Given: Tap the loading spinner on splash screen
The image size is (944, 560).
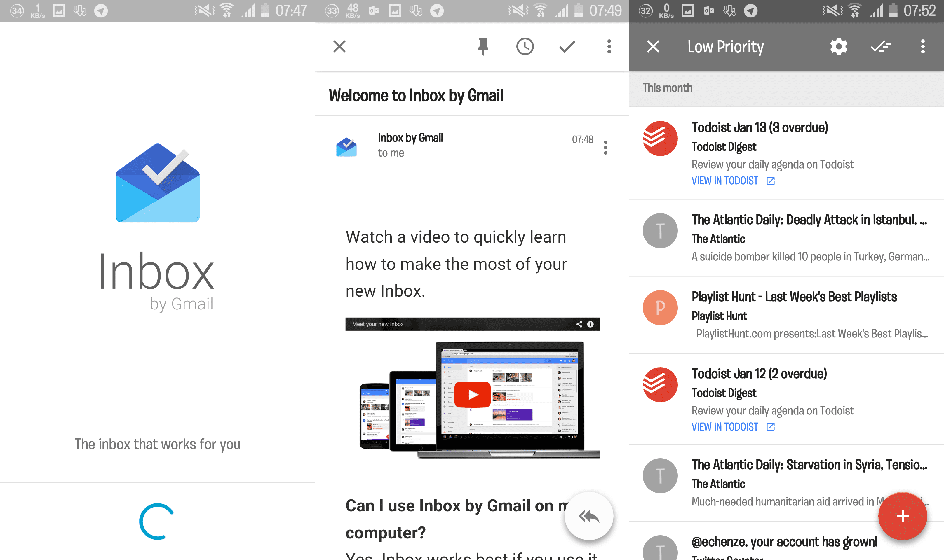Looking at the screenshot, I should [157, 521].
